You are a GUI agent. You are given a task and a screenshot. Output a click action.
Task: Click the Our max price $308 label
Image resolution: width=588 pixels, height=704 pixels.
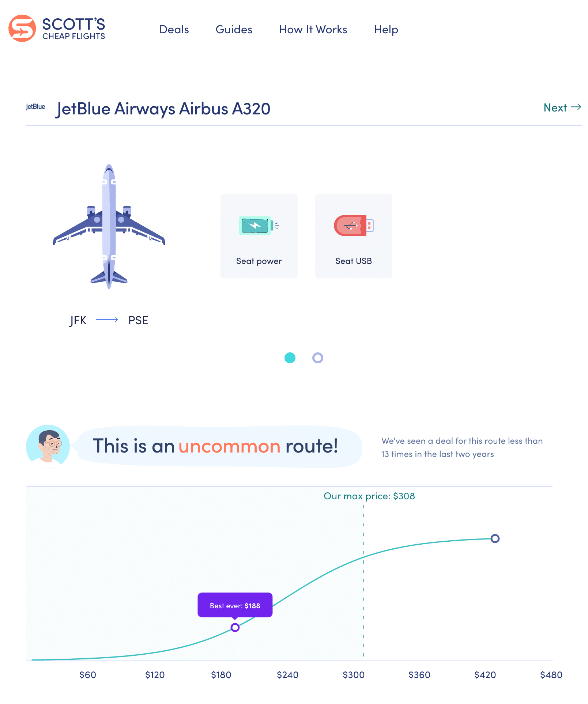(369, 496)
